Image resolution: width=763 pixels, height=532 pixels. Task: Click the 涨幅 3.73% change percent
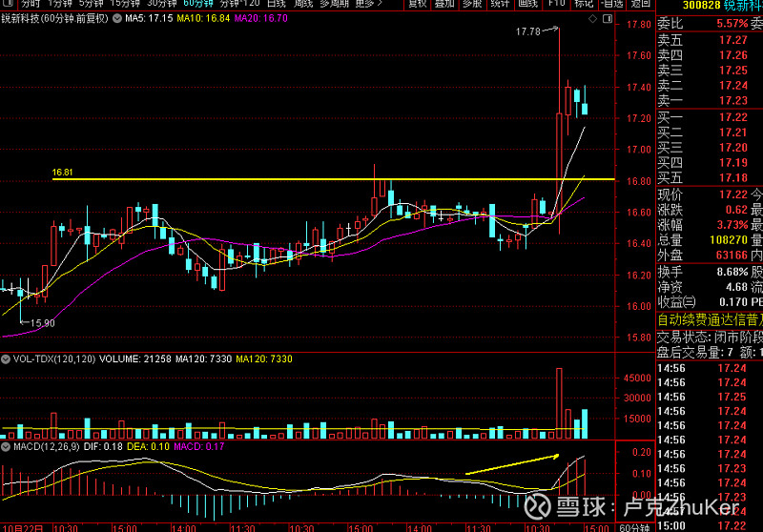(x=732, y=225)
